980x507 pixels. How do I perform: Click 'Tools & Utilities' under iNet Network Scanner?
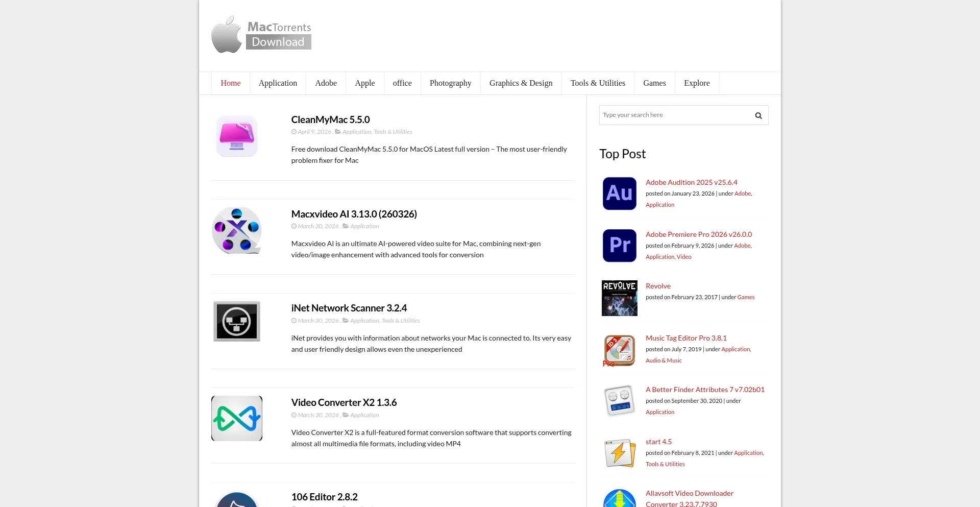pos(401,321)
